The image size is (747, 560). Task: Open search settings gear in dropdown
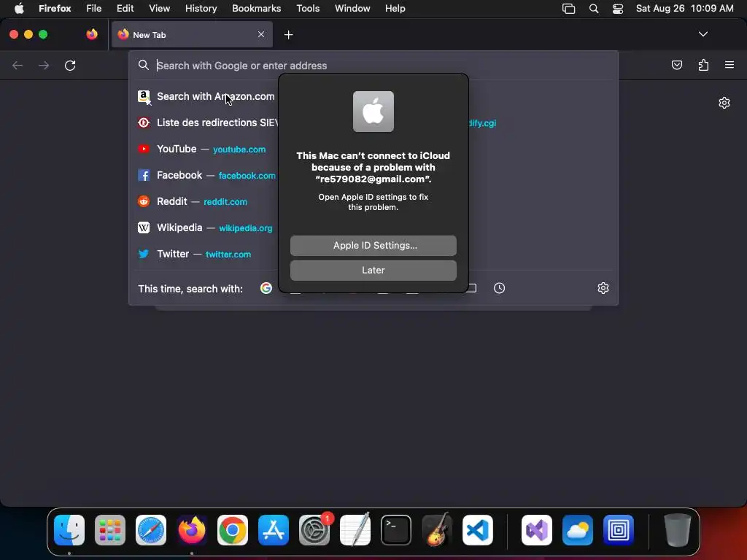(x=603, y=288)
